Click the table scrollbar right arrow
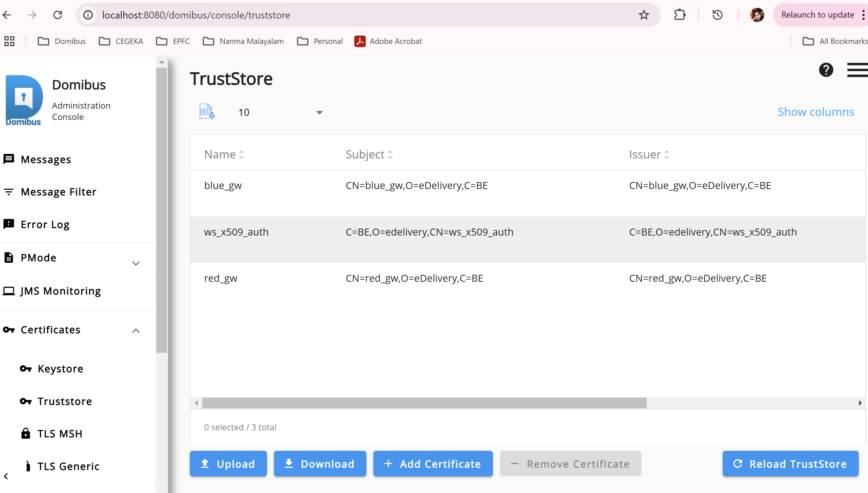This screenshot has width=868, height=493. tap(860, 403)
